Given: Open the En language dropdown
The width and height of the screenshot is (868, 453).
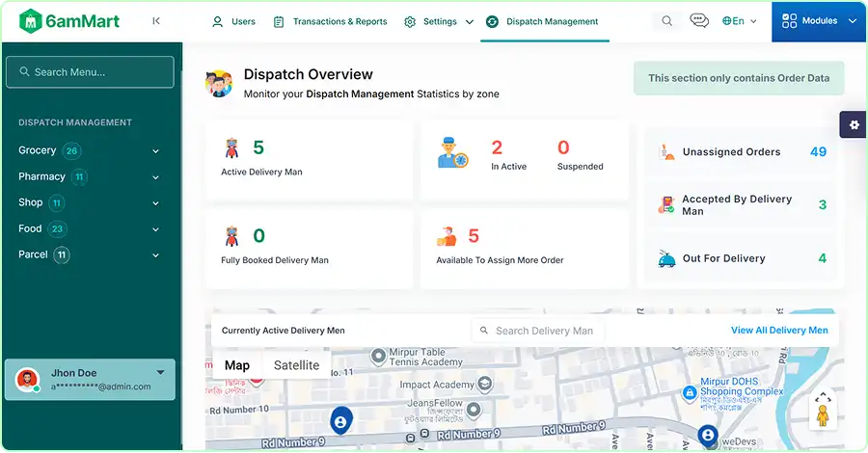Looking at the screenshot, I should (739, 21).
